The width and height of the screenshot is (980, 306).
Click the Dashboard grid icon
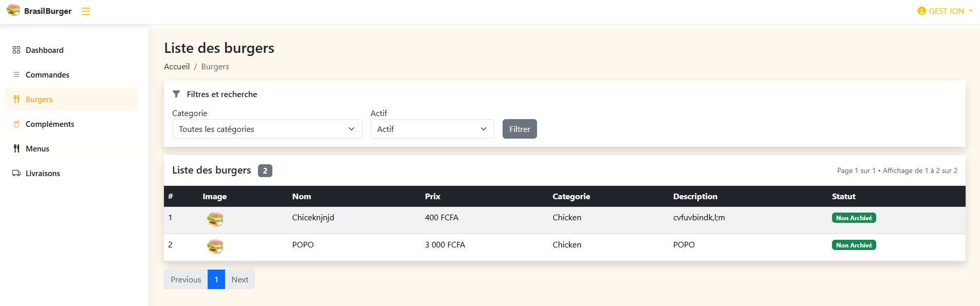point(16,50)
